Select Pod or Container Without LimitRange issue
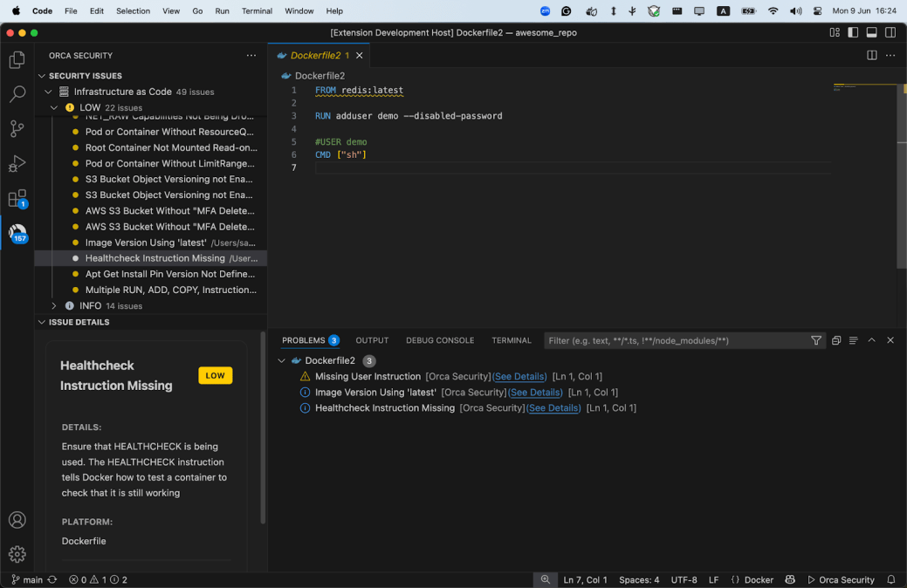The height and width of the screenshot is (588, 907). [150, 164]
